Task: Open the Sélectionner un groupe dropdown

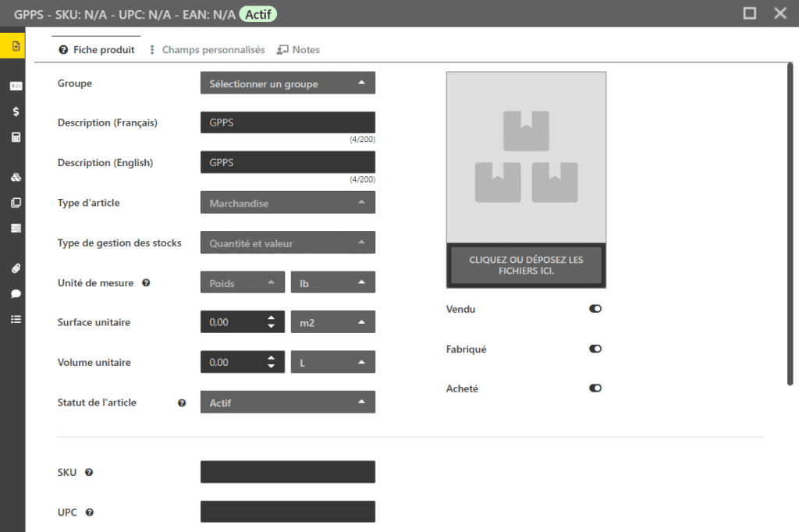Action: 287,83
